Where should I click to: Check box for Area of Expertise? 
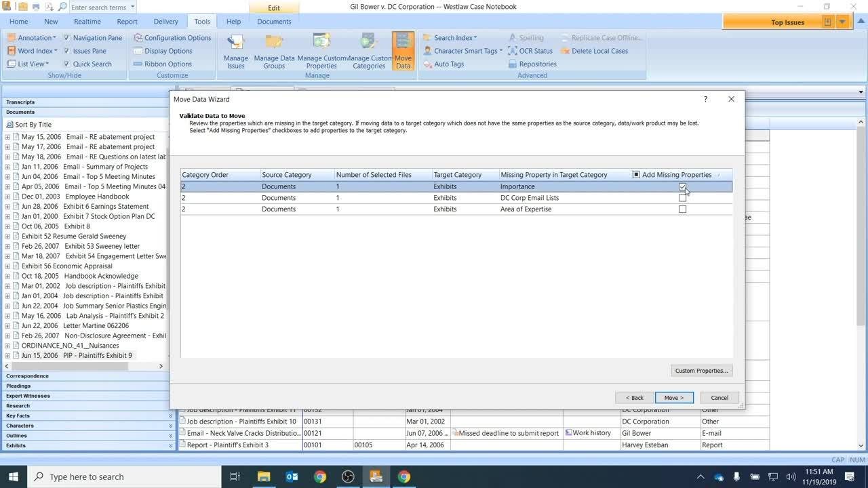point(682,209)
